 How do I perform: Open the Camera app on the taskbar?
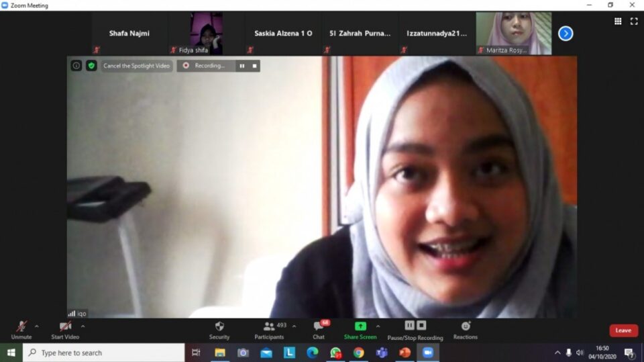(x=243, y=353)
